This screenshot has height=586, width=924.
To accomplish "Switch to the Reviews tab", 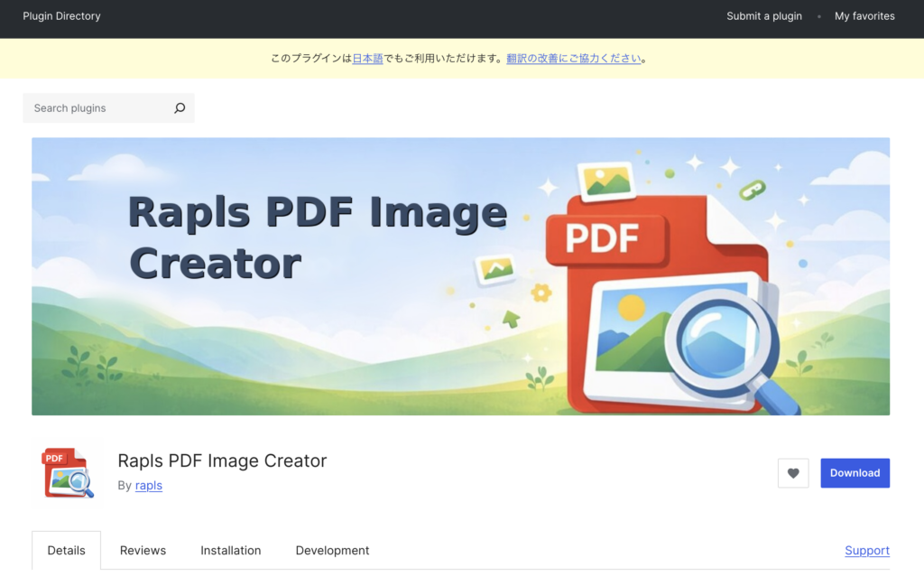I will pos(143,550).
